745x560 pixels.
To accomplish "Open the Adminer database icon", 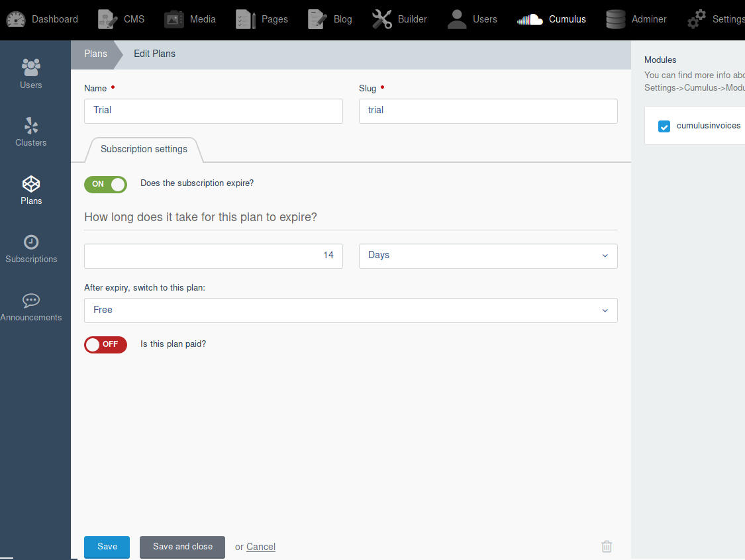I will [616, 19].
